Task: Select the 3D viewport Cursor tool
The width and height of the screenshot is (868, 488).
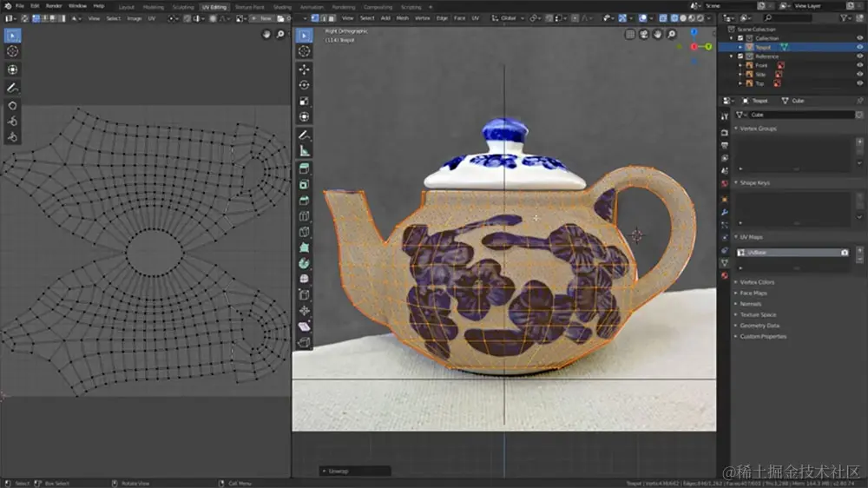Action: coord(305,51)
